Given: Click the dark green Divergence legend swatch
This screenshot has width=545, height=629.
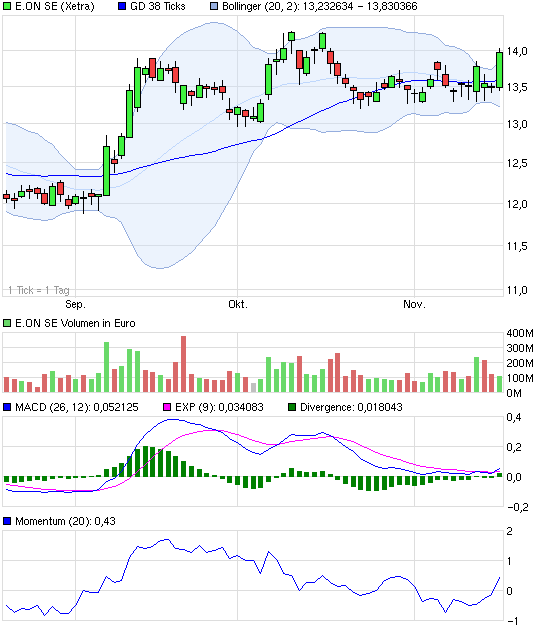Looking at the screenshot, I should 292,407.
